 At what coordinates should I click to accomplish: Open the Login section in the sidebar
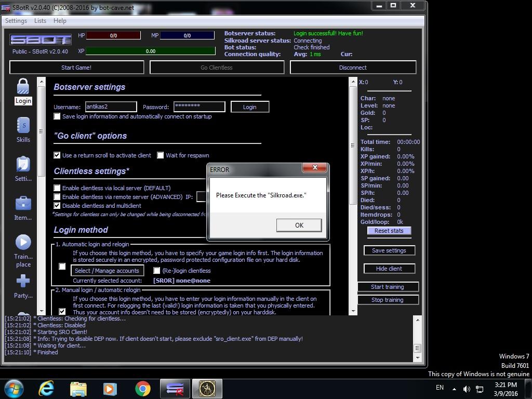point(23,91)
